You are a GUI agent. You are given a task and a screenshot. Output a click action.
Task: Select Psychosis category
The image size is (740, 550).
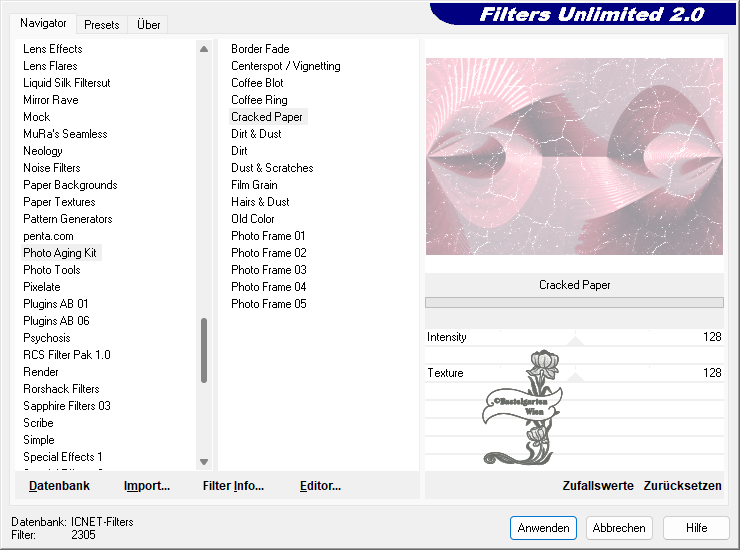click(46, 338)
